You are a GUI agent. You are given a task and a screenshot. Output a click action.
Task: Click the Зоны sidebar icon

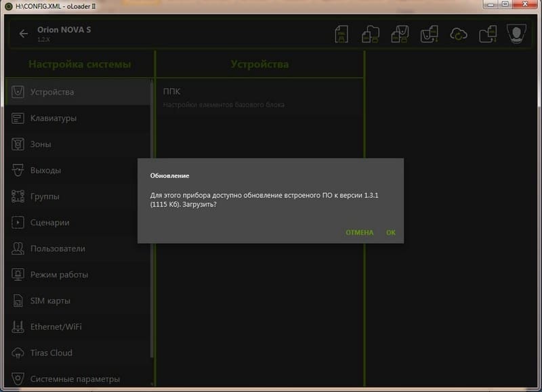click(18, 144)
